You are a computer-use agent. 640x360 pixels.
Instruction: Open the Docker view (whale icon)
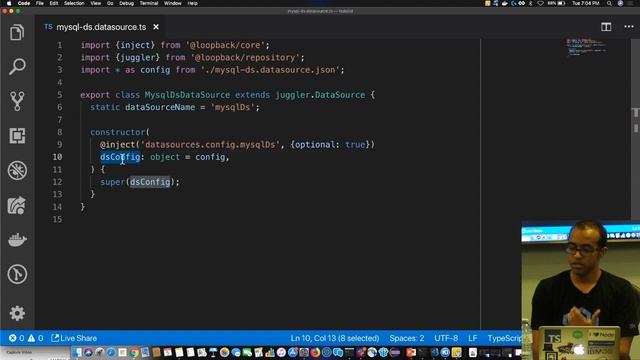(x=17, y=240)
